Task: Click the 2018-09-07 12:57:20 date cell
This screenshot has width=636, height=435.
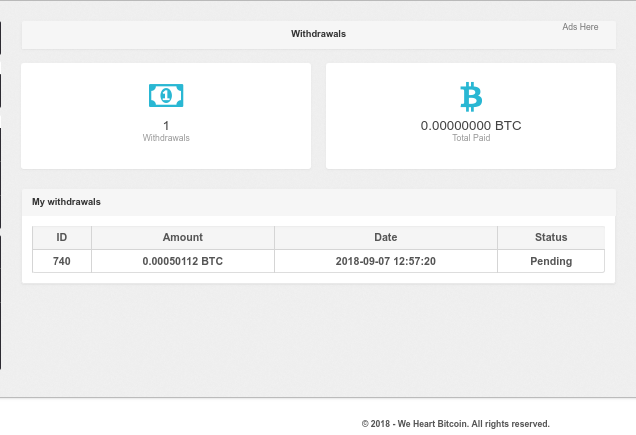Action: [386, 261]
